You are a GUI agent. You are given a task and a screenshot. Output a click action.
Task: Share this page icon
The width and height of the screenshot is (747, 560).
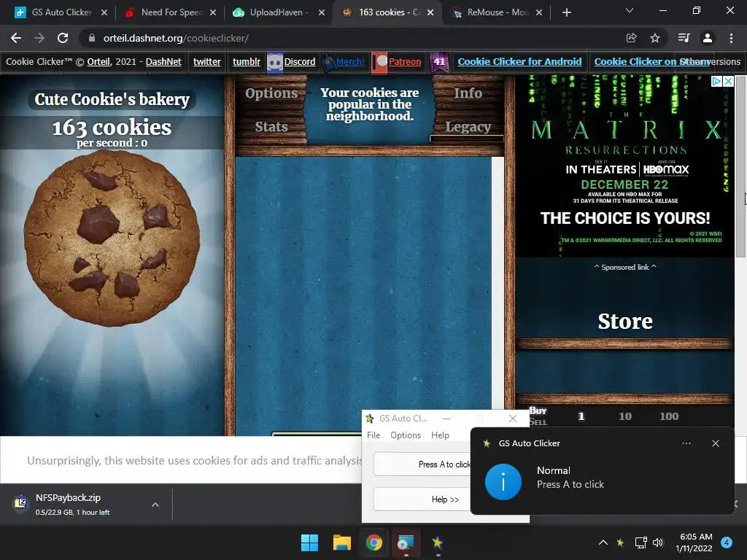(x=631, y=38)
